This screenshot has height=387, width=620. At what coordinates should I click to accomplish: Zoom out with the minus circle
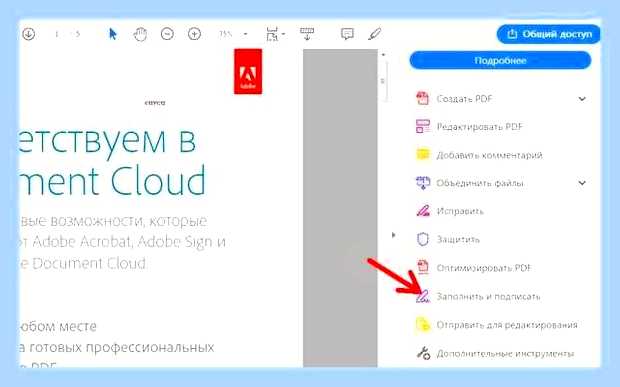click(x=167, y=34)
